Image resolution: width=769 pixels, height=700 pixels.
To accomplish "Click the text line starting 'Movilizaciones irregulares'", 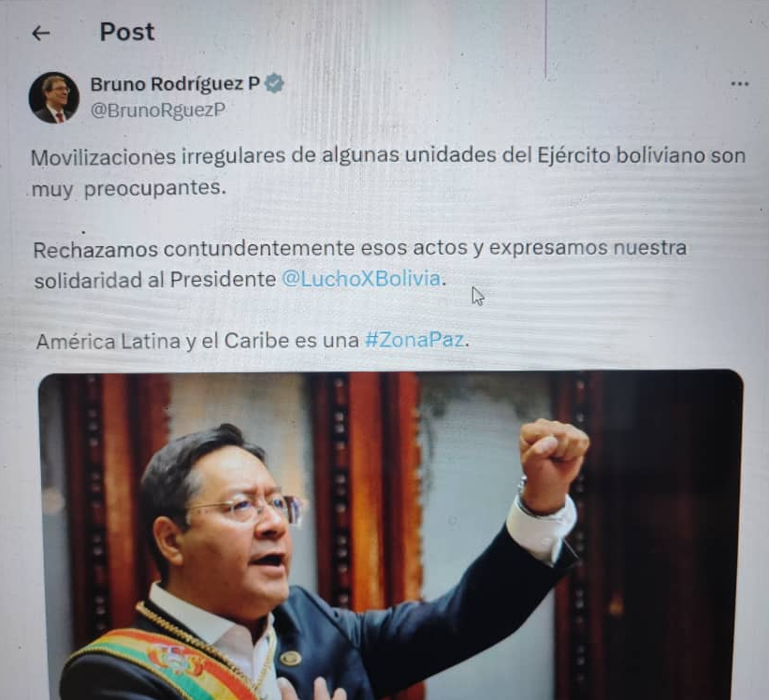I will point(388,156).
